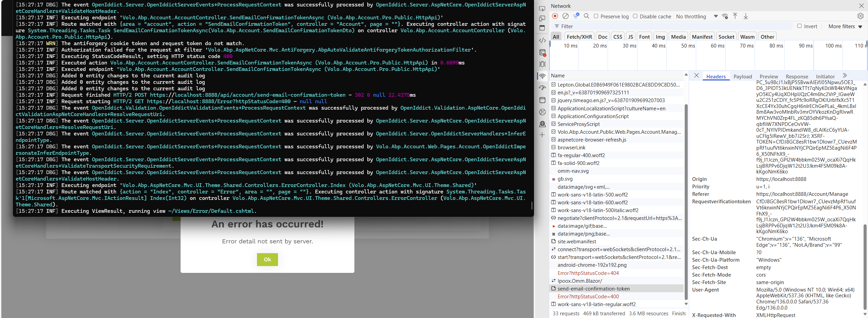This screenshot has height=318, width=868.
Task: Switch to the Payload tab
Action: tap(742, 76)
